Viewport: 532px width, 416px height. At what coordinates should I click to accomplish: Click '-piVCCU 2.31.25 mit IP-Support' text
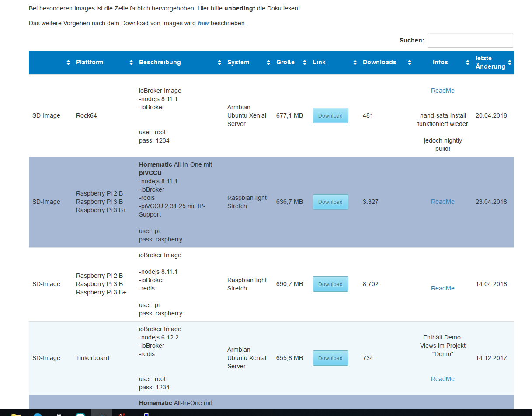point(172,210)
